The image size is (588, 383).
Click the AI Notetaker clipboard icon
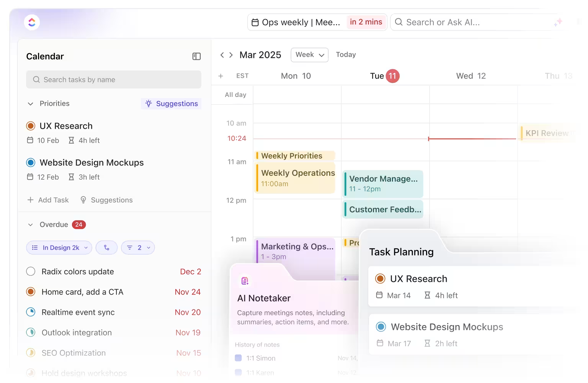(x=245, y=280)
